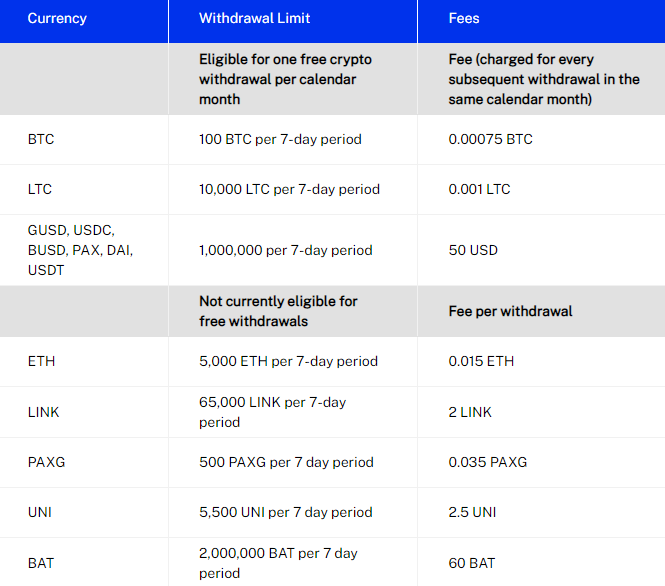Click the 50 USD fee value
665x586 pixels.
[473, 250]
